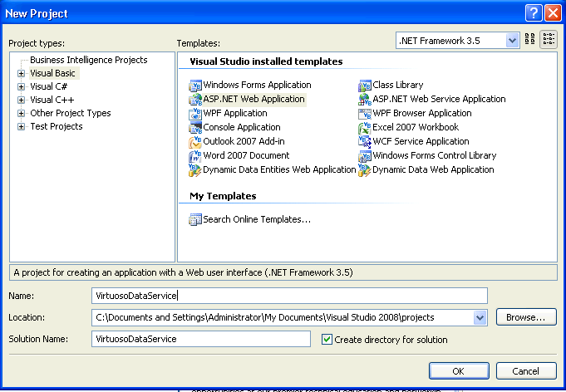Choose the WPF Application template icon
The height and width of the screenshot is (392, 566).
pyautogui.click(x=195, y=113)
